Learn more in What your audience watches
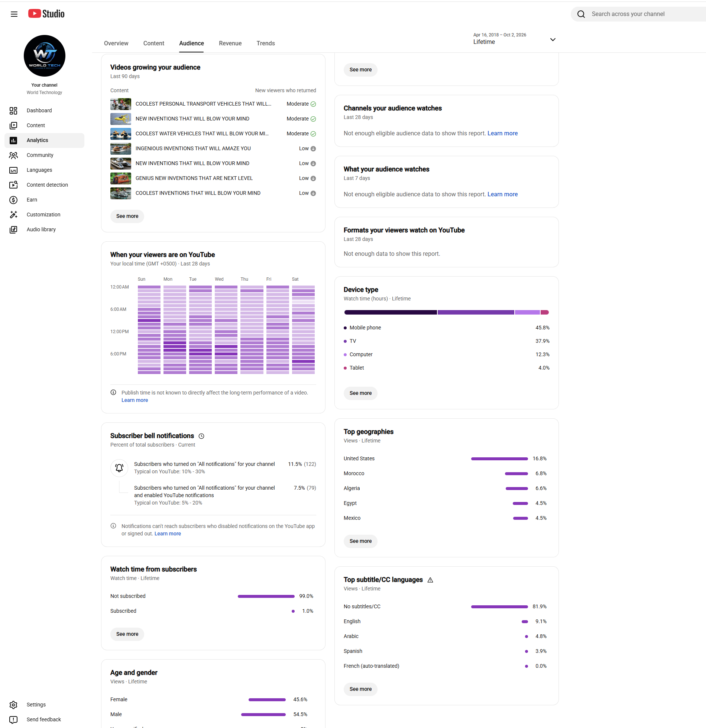The height and width of the screenshot is (728, 706). point(502,194)
